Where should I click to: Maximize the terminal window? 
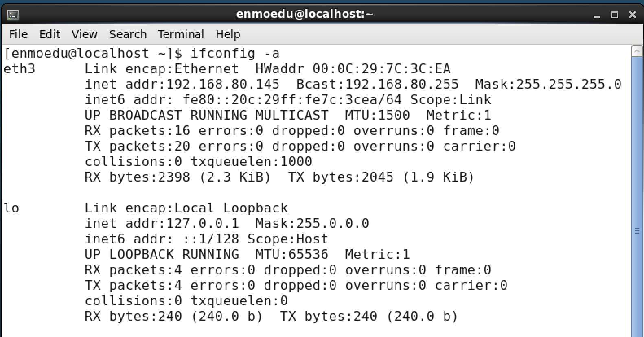point(615,15)
